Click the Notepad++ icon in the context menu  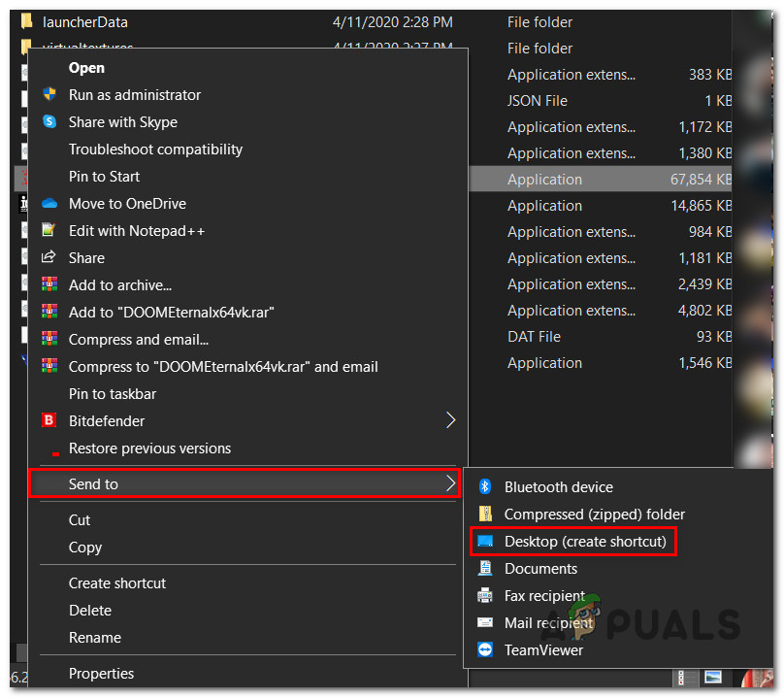(49, 231)
